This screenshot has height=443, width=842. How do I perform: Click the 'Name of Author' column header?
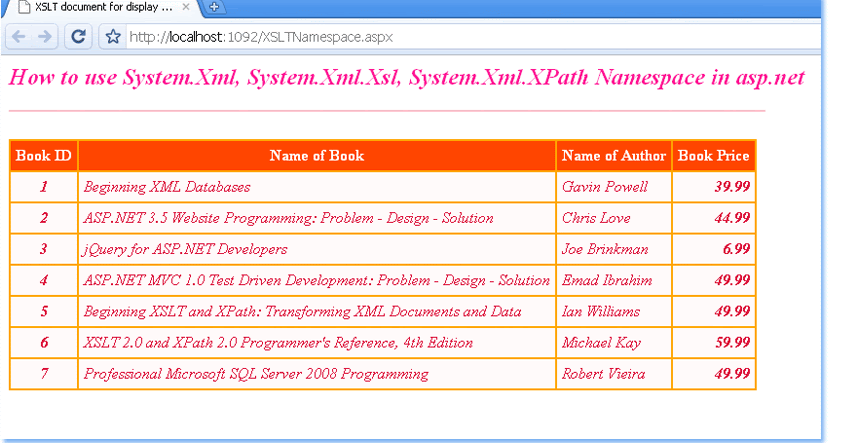tap(614, 156)
